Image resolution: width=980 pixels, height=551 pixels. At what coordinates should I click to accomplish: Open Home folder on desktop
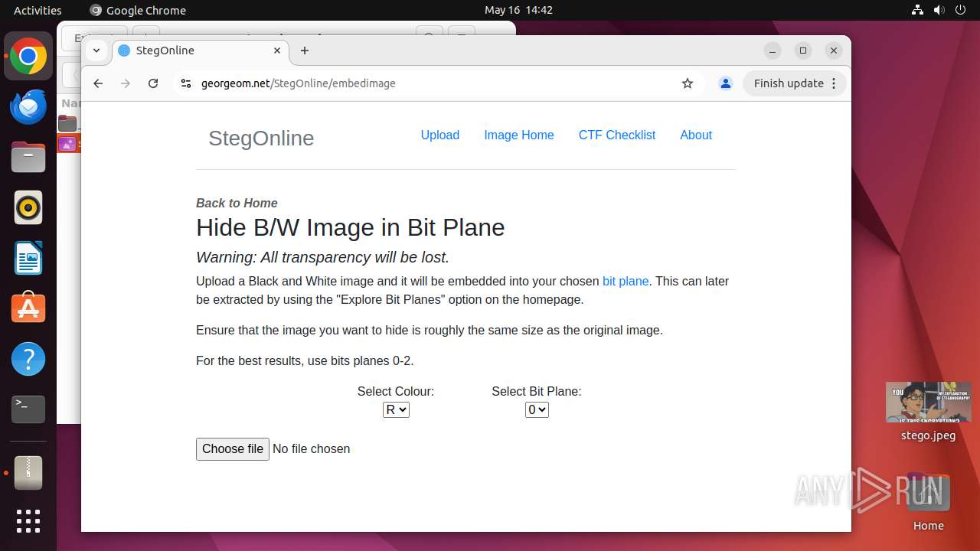(928, 501)
